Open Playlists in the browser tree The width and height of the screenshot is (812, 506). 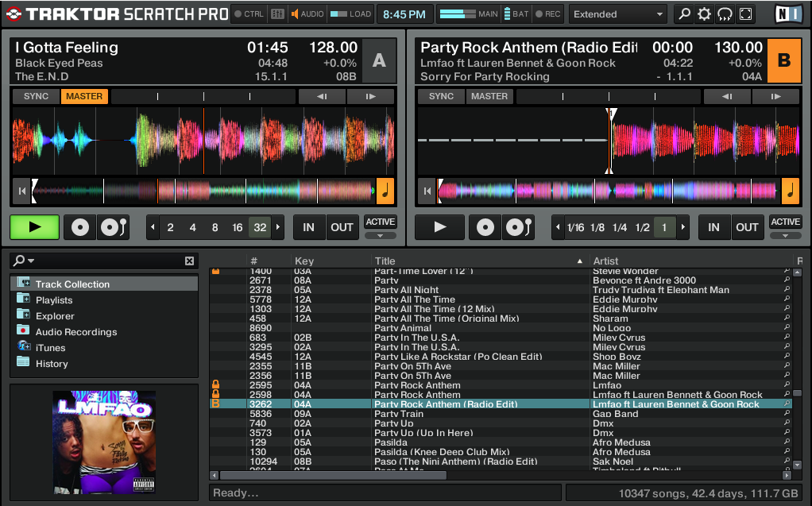[54, 300]
